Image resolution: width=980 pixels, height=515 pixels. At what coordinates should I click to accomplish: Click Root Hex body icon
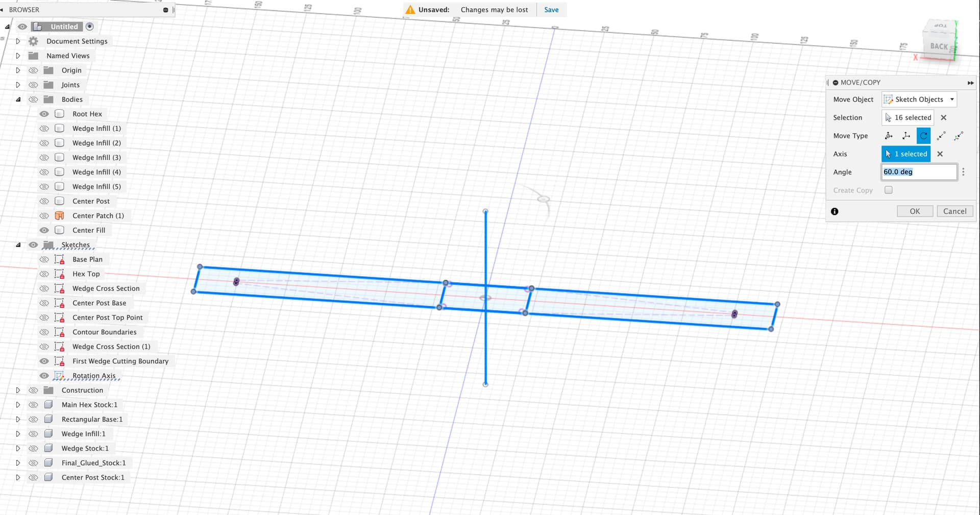pos(59,114)
